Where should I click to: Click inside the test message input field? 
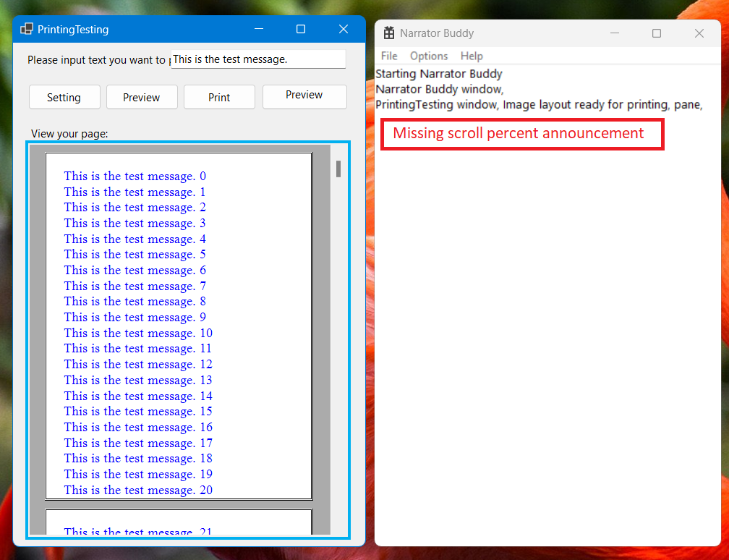tap(257, 59)
